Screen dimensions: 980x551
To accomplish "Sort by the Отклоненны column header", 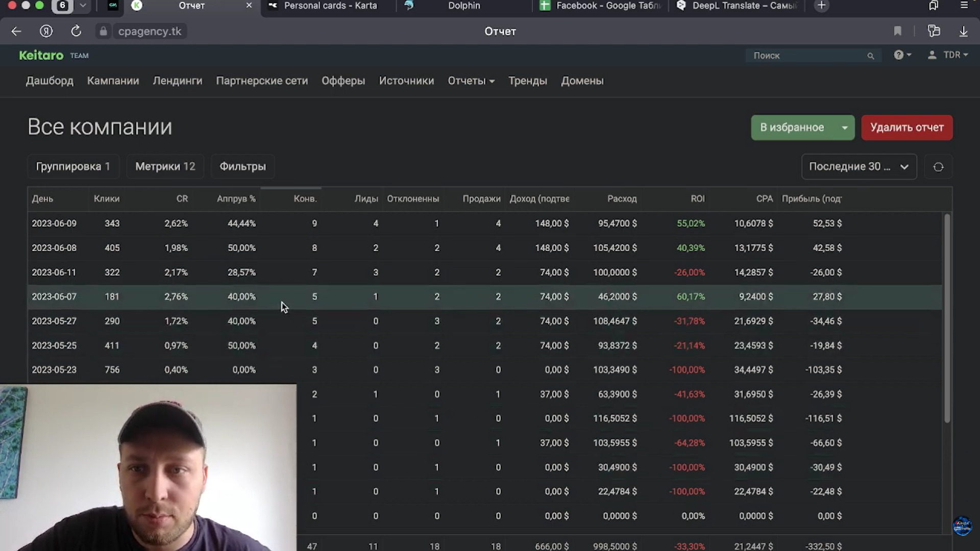I will [413, 199].
